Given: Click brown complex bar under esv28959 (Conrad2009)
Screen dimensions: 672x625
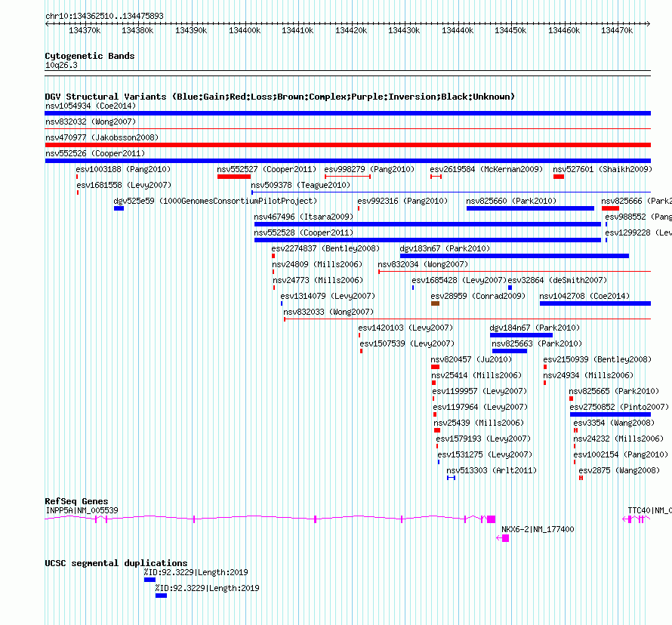Looking at the screenshot, I should pyautogui.click(x=435, y=303).
